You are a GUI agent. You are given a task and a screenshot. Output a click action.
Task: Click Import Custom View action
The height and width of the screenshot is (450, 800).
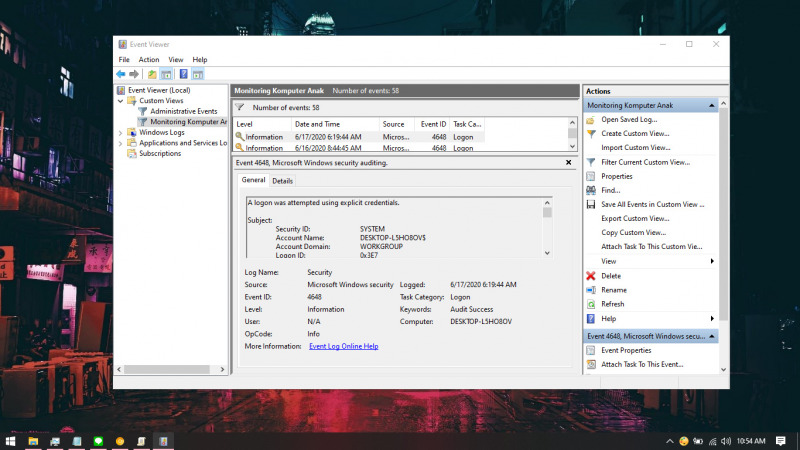tap(635, 148)
